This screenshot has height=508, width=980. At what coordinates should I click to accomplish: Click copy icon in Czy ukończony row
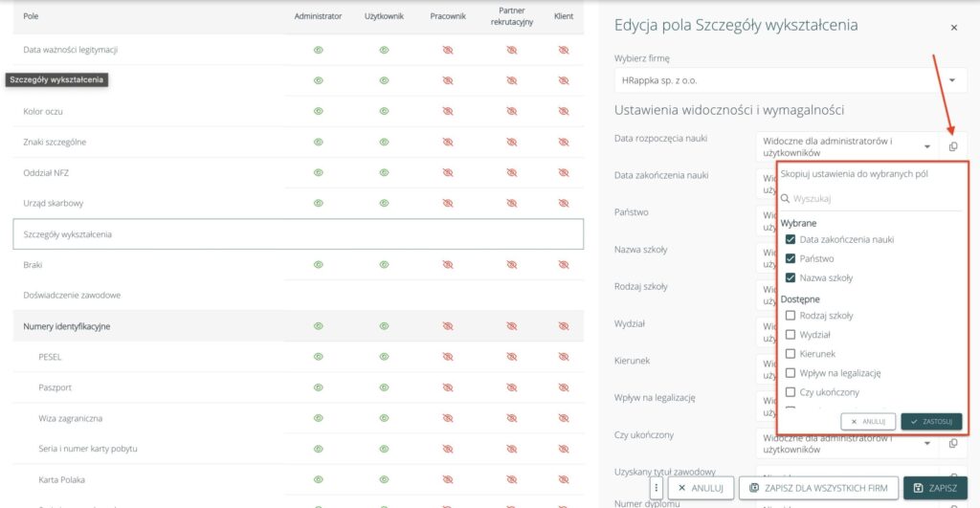click(x=953, y=443)
